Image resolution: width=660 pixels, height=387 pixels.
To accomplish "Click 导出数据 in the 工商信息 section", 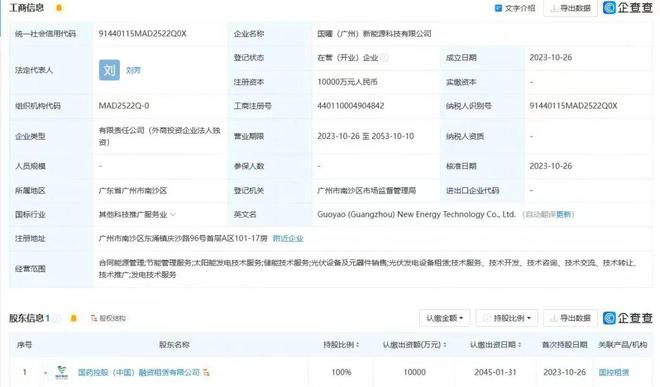I will [570, 8].
